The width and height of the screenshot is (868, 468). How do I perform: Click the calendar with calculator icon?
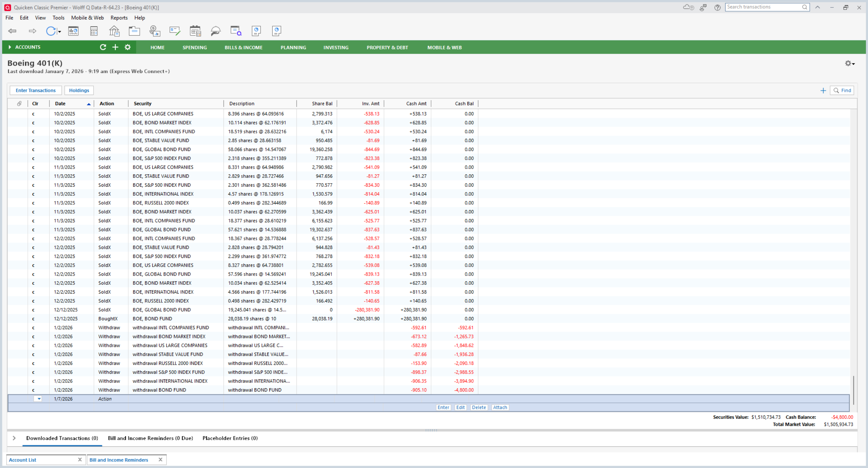pos(195,31)
